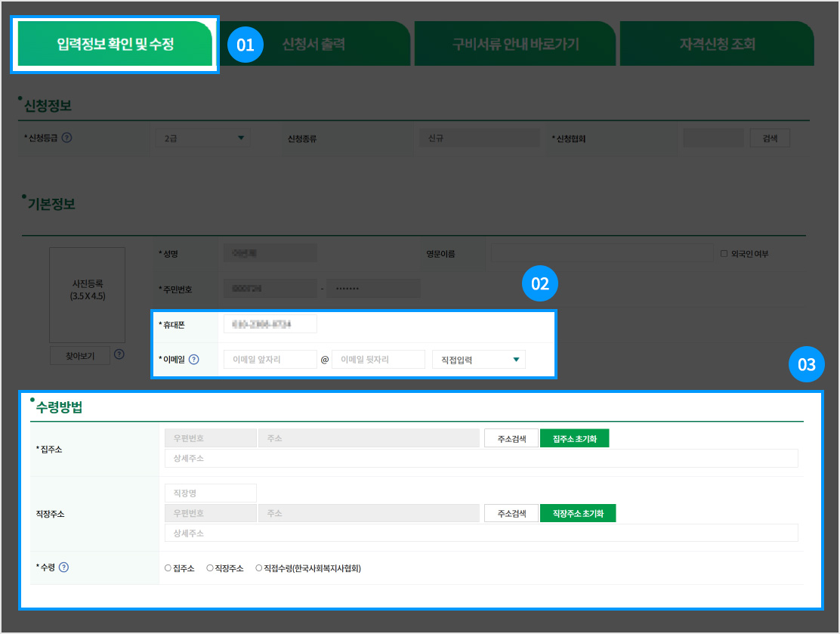Click help icon next to 수령 label
840x634 pixels.
coord(63,568)
